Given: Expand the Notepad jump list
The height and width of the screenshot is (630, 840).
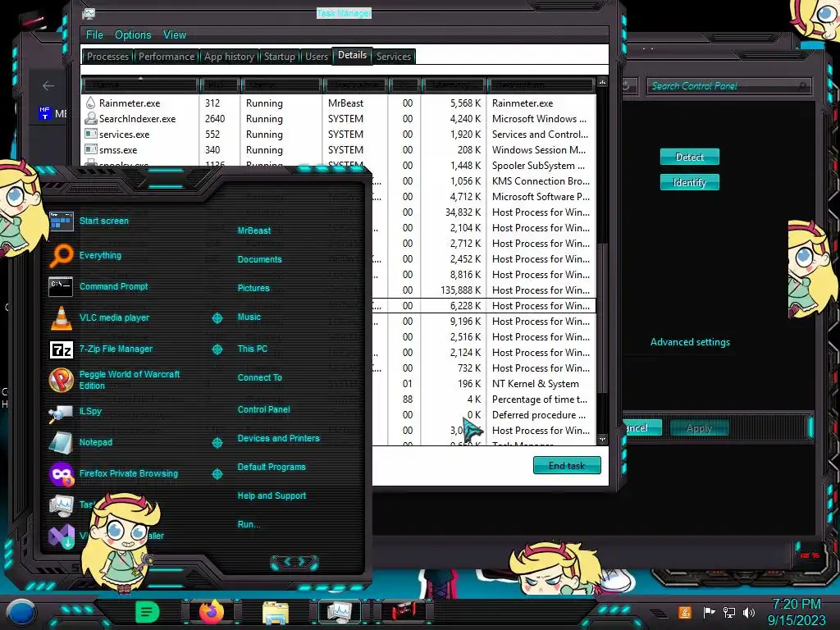Looking at the screenshot, I should [217, 442].
